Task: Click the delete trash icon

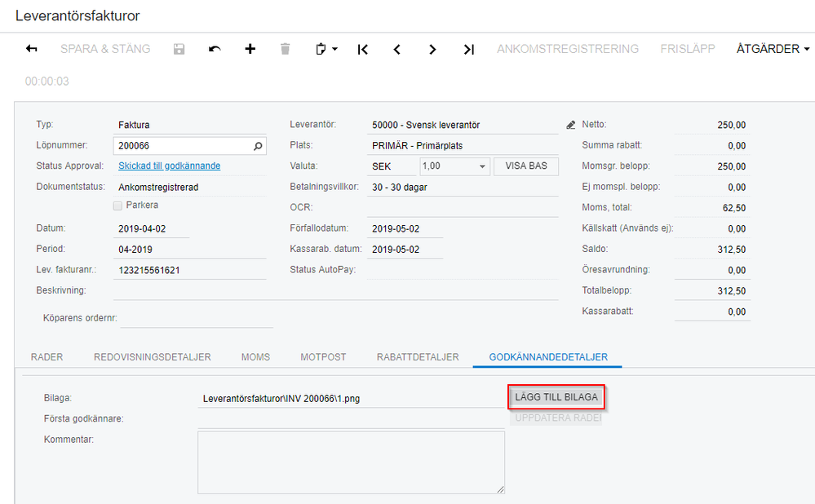Action: (285, 49)
